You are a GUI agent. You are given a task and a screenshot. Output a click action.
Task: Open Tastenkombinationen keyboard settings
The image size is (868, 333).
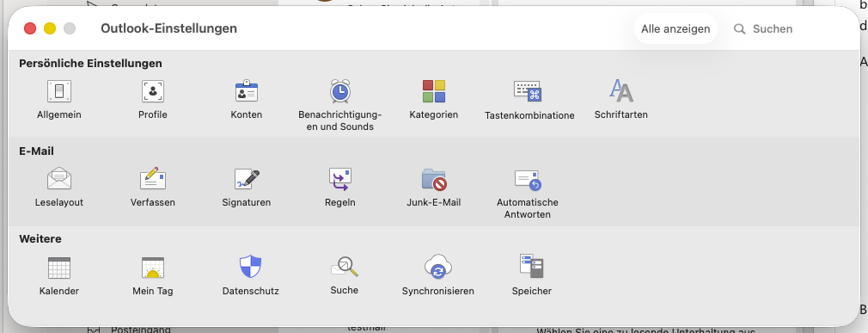click(x=528, y=91)
